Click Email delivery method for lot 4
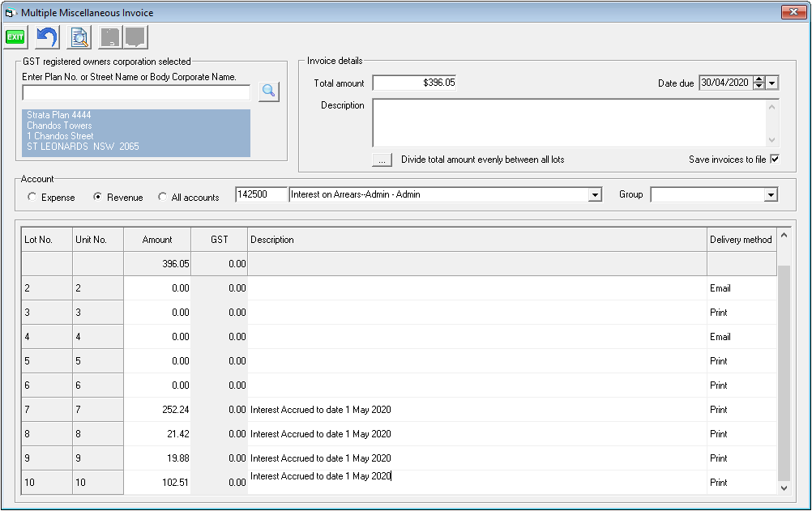812x511 pixels. click(x=741, y=337)
